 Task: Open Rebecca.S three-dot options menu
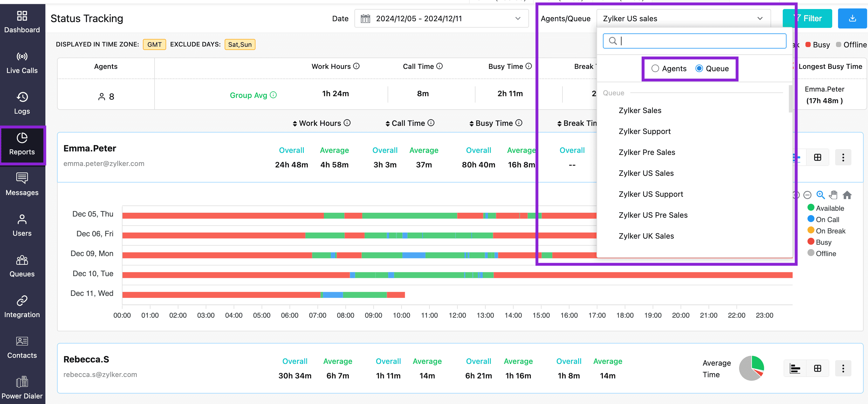coord(843,368)
